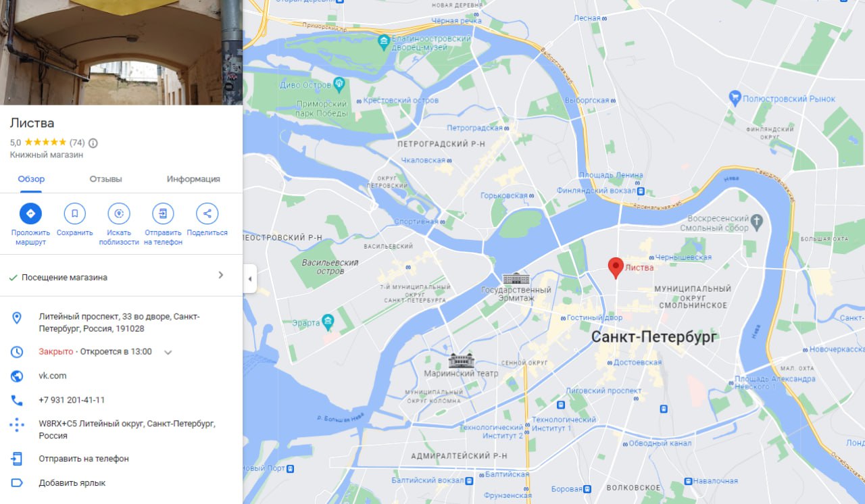Collapse the side panel with arrow handle
The width and height of the screenshot is (865, 504).
point(249,278)
